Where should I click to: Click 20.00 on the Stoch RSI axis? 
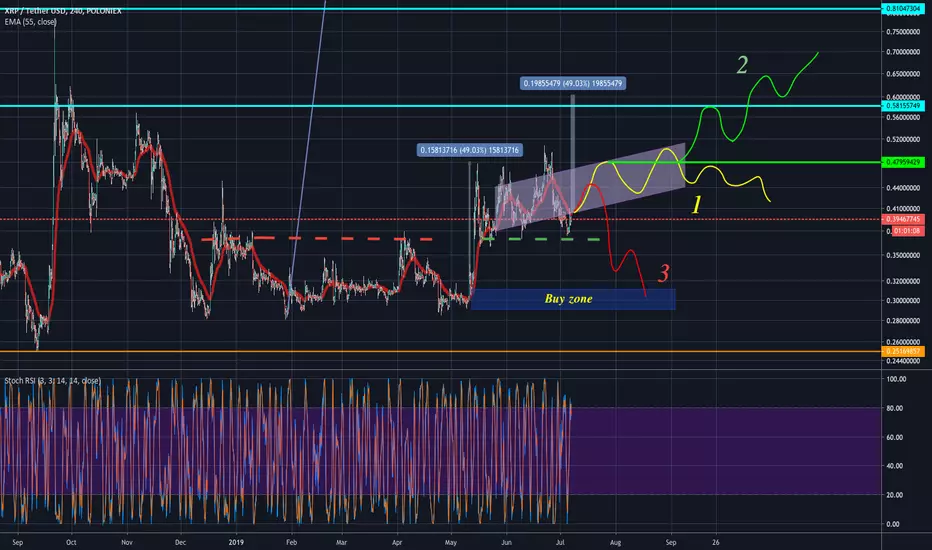(x=895, y=495)
